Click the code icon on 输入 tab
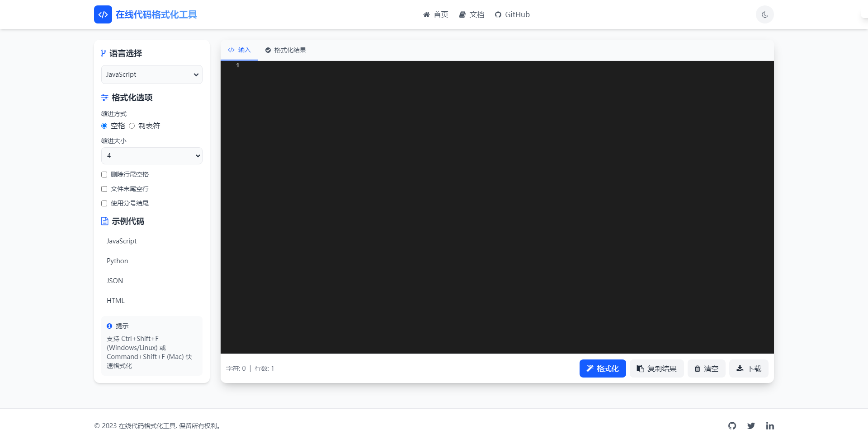 (x=231, y=50)
